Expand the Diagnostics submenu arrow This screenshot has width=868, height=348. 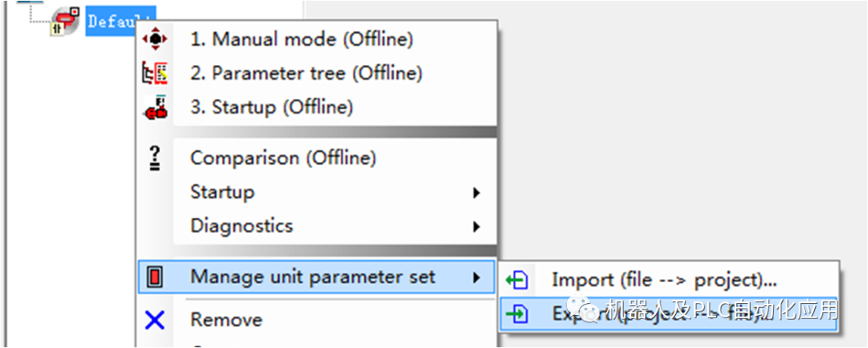(x=477, y=227)
